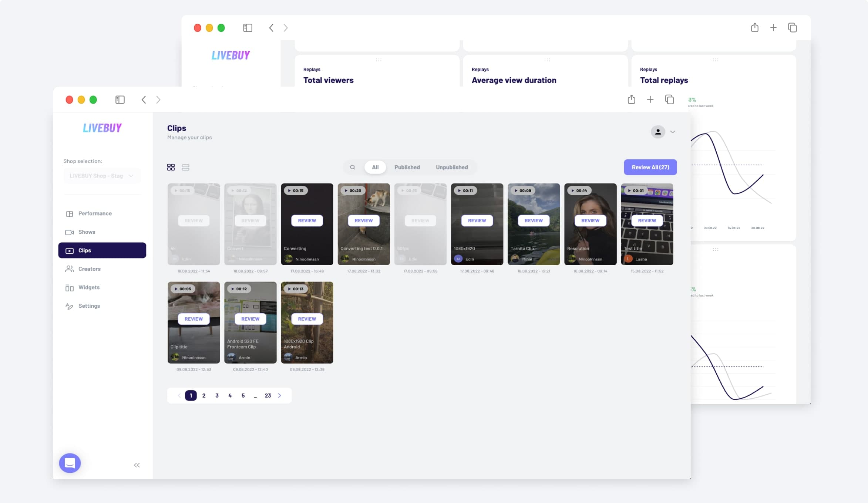Screen dimensions: 868x503
Task: Collapse the sidebar with double chevron
Action: coord(137,465)
